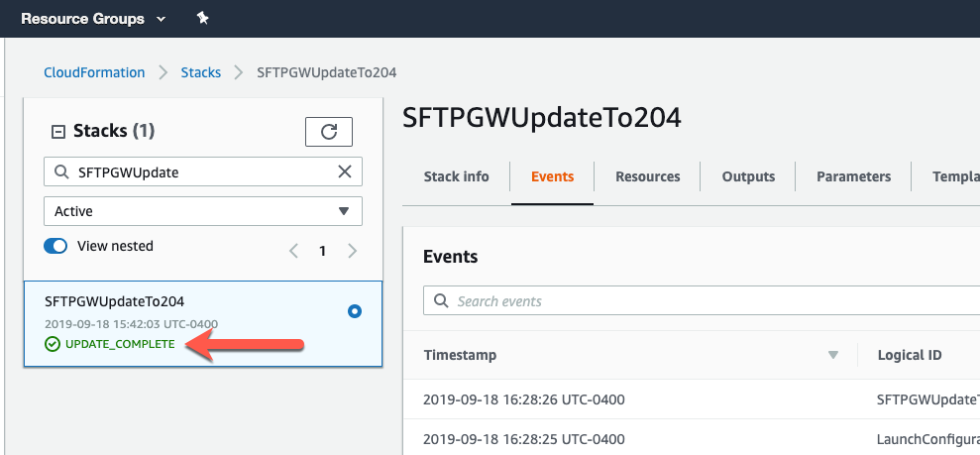
Task: Go to next stacks page
Action: [x=353, y=251]
